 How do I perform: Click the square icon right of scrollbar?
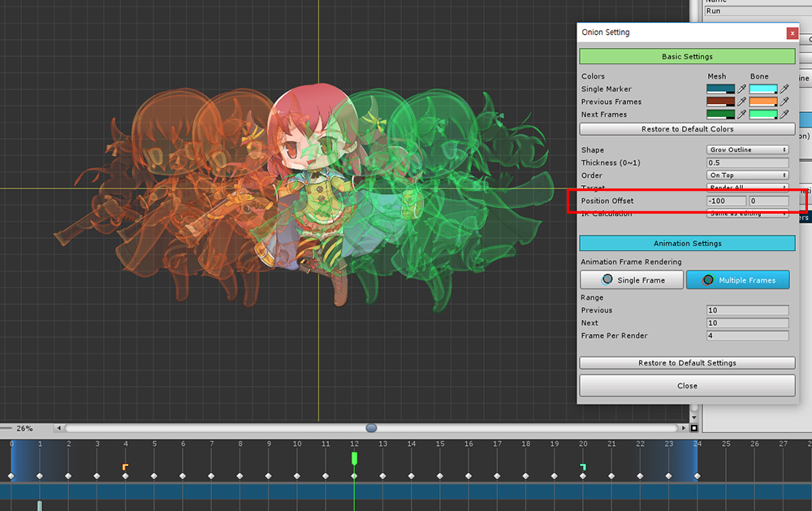[x=694, y=428]
